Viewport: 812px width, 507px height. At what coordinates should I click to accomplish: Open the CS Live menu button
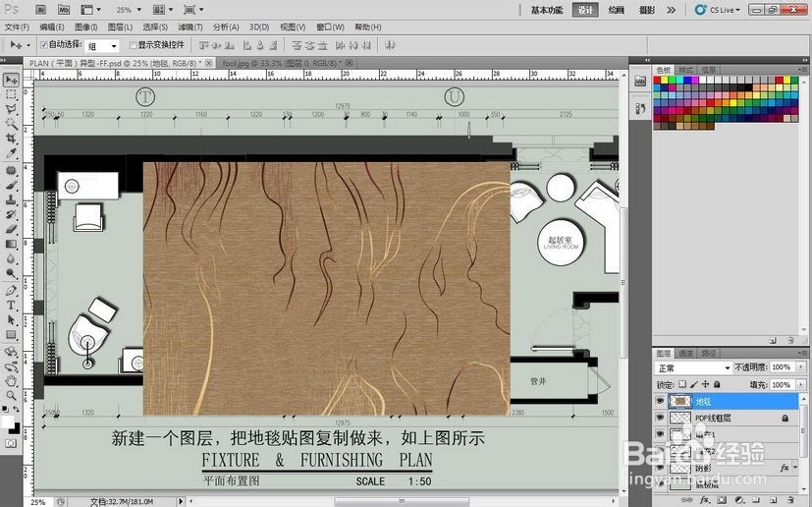(719, 10)
